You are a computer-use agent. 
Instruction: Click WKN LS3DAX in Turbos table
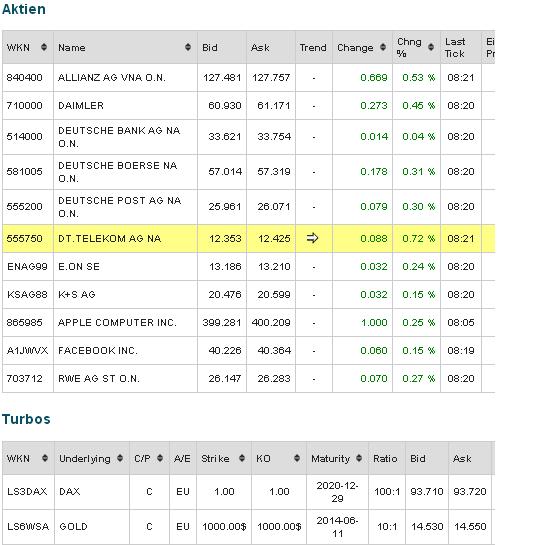27,492
